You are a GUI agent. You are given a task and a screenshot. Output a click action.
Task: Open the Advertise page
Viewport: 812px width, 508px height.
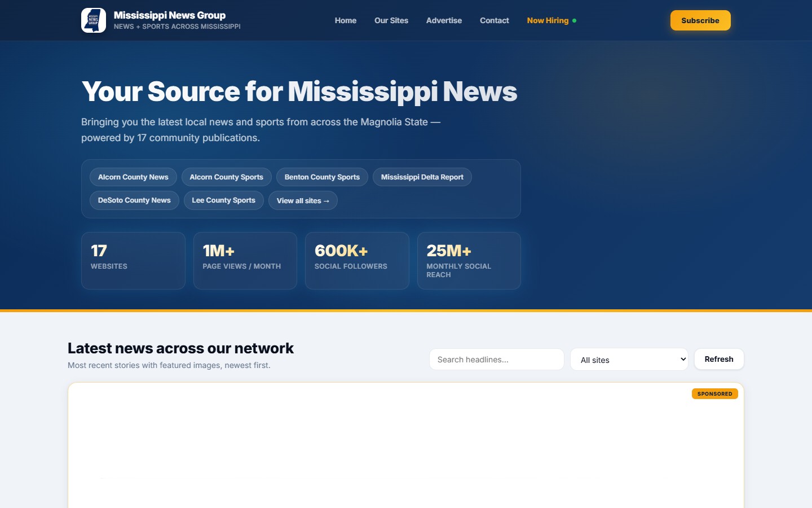[444, 20]
